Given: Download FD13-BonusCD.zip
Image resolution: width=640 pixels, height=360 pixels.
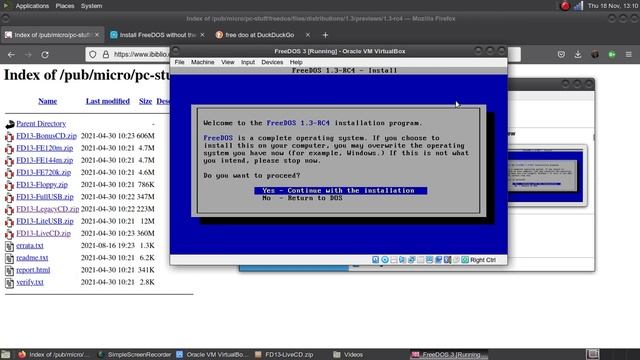Looking at the screenshot, I should coord(46,136).
